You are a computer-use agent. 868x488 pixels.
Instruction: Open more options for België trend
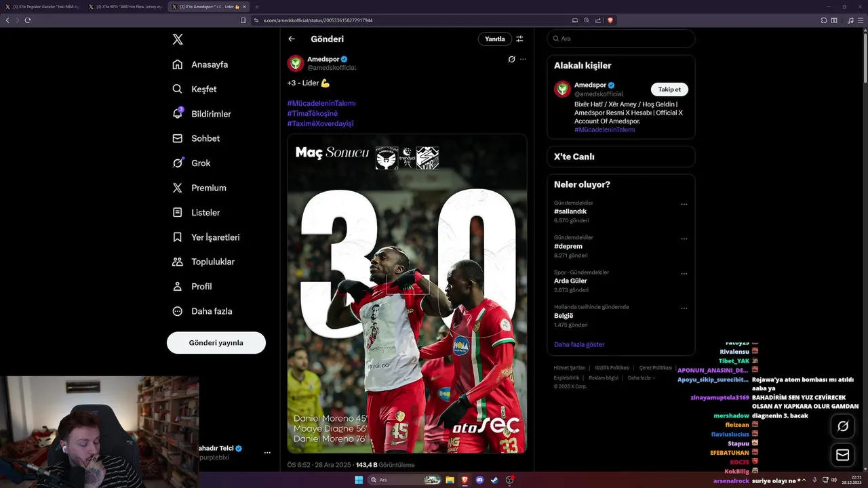684,308
